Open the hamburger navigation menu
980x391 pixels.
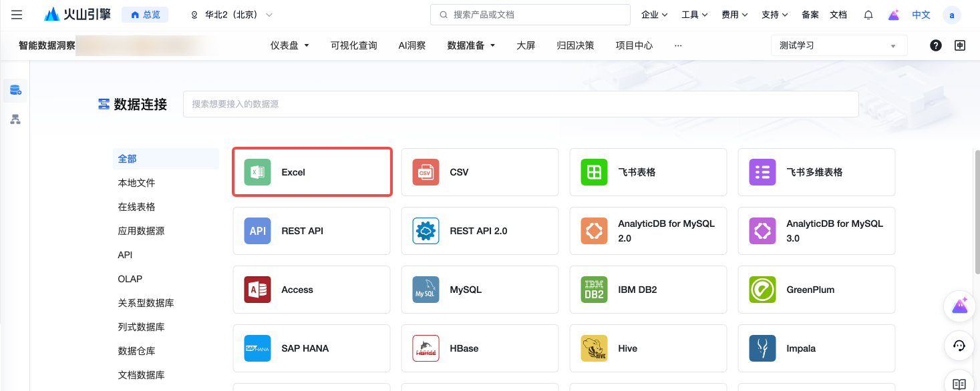click(17, 15)
